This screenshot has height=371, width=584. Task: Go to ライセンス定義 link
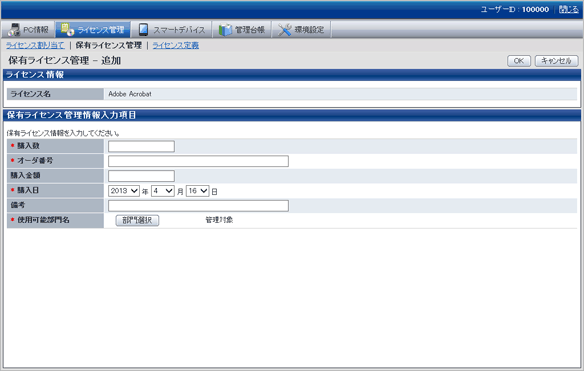(175, 45)
